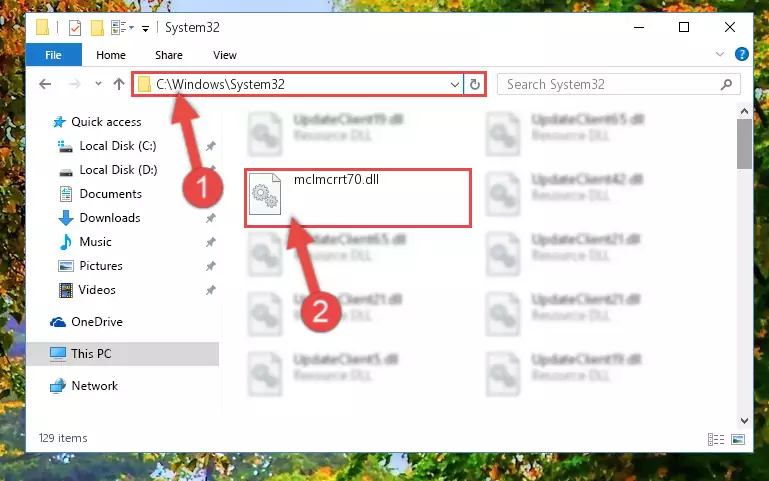Open the Help question mark icon
The height and width of the screenshot is (481, 769).
742,54
